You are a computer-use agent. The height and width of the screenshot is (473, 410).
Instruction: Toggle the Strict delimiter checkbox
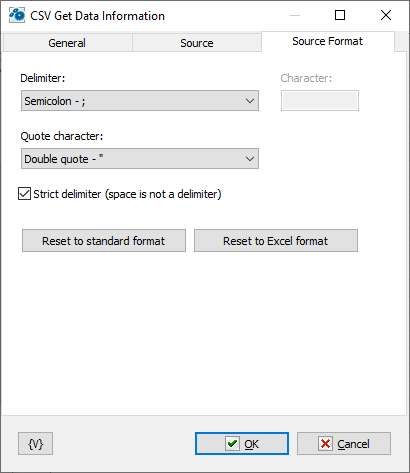tap(24, 194)
